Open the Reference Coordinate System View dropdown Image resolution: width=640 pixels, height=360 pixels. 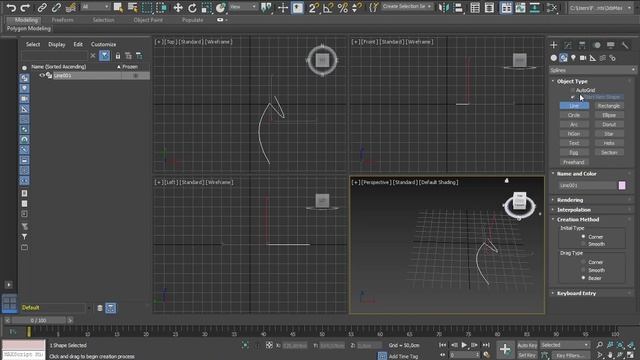point(243,7)
